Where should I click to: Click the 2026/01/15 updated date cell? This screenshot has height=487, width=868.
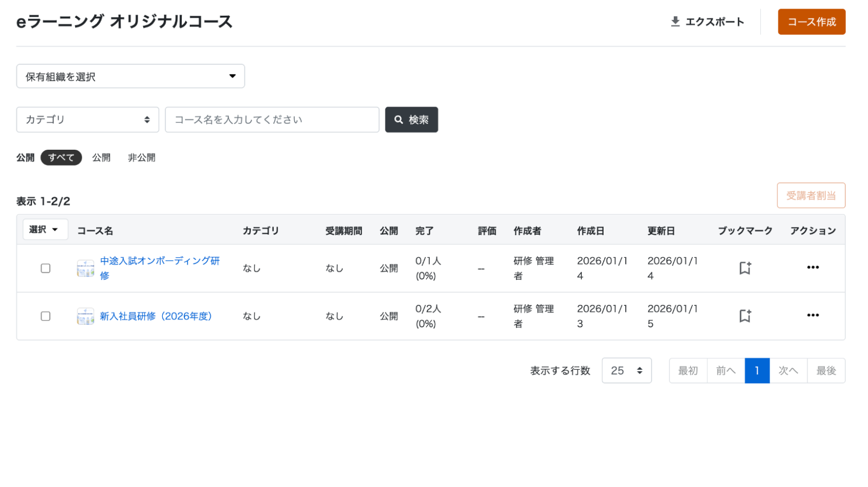tap(672, 316)
